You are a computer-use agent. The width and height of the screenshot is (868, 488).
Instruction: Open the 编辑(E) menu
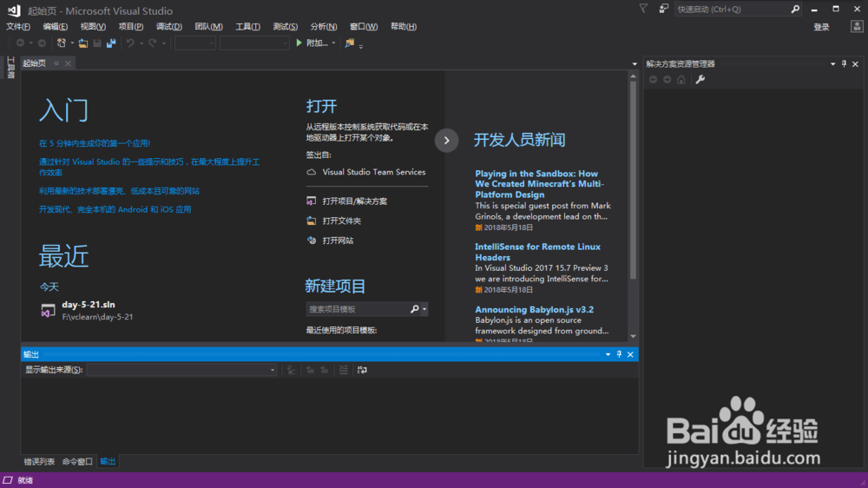click(55, 27)
